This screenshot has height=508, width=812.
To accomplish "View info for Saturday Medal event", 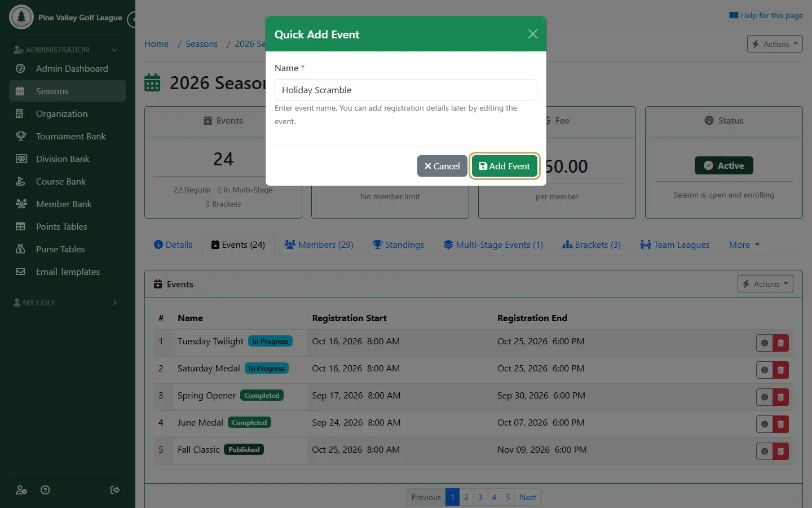I will point(765,370).
